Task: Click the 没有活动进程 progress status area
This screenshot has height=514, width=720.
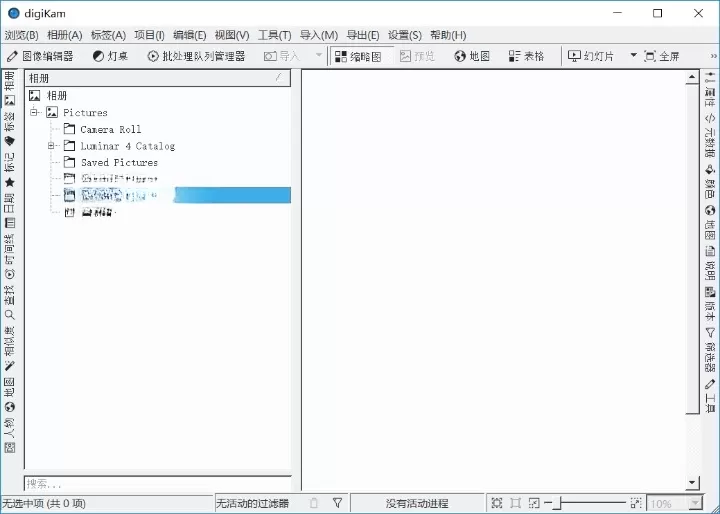Action: click(417, 503)
